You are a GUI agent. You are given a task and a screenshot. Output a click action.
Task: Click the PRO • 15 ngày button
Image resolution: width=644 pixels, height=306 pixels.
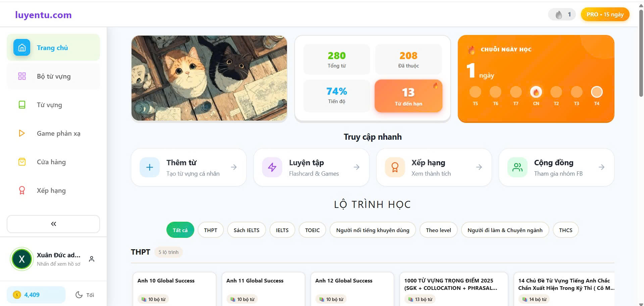[x=605, y=14]
